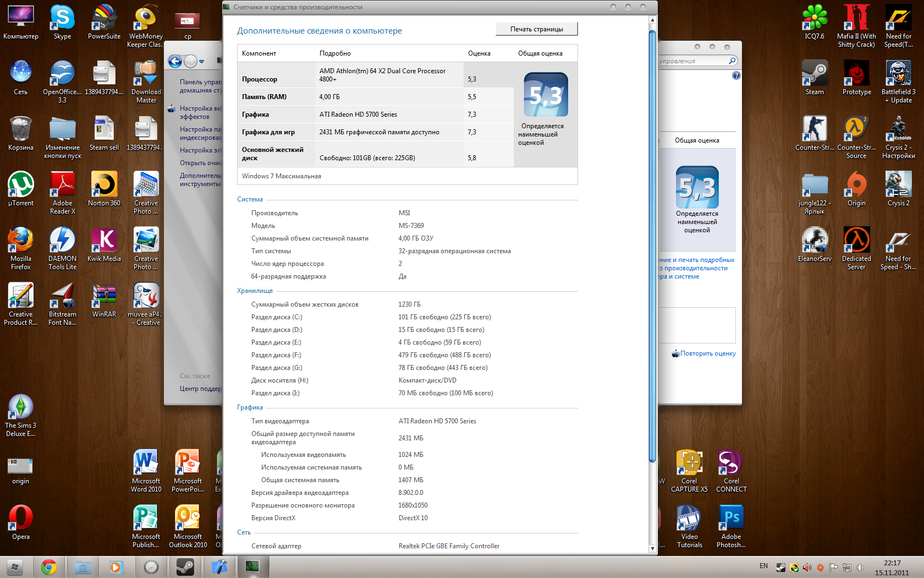
Task: Select the Microsoft Publisher desktop icon
Action: 146,526
